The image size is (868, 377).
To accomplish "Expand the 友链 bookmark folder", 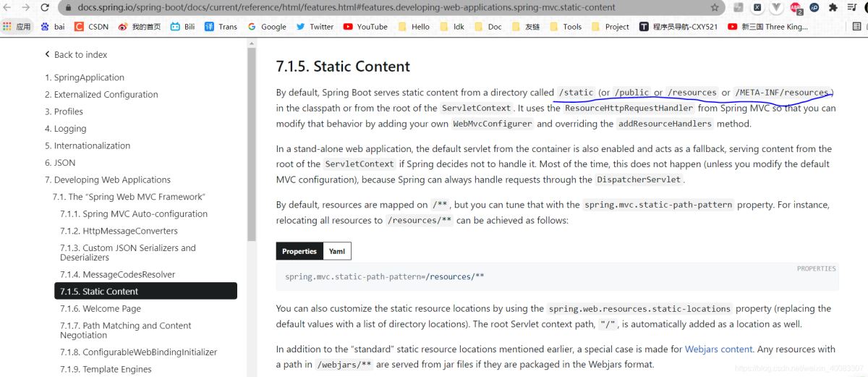I will click(525, 27).
